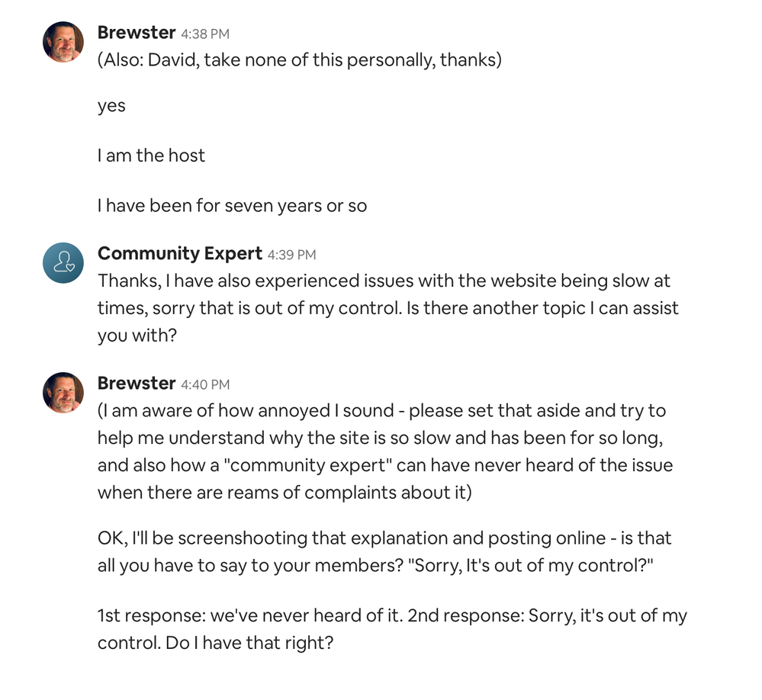Select the "take none of this personally" message
The height and width of the screenshot is (700, 762).
tap(300, 60)
